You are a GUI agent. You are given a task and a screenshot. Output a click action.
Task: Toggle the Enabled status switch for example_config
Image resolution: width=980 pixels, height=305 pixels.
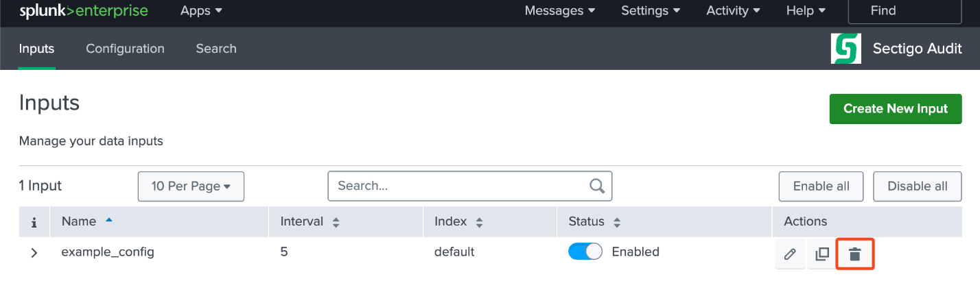(x=585, y=252)
